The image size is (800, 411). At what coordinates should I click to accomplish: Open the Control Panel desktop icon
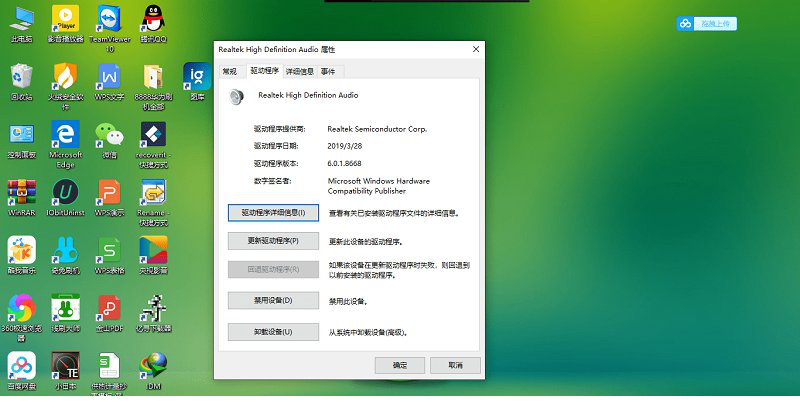(x=22, y=140)
